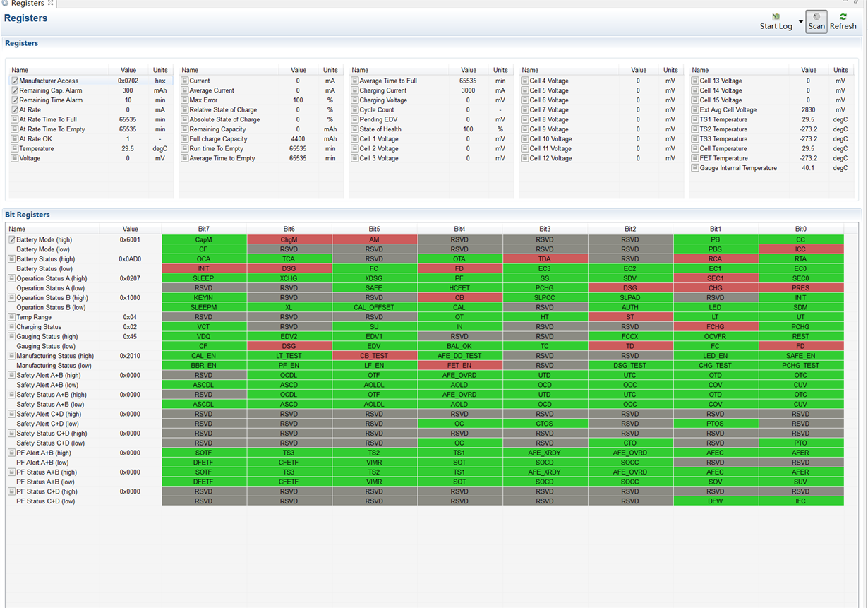Toggle the Scan button

(x=816, y=22)
